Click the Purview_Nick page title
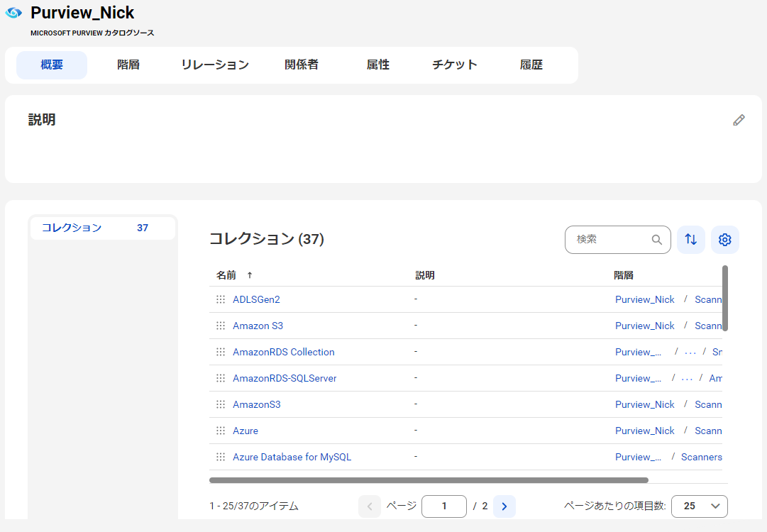Viewport: 767px width, 532px height. (x=82, y=13)
